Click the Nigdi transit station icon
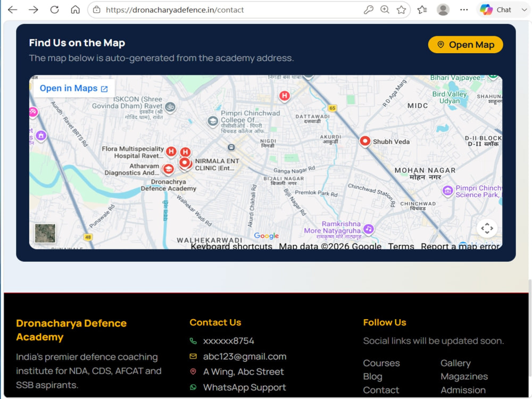The height and width of the screenshot is (399, 532). pos(231,147)
